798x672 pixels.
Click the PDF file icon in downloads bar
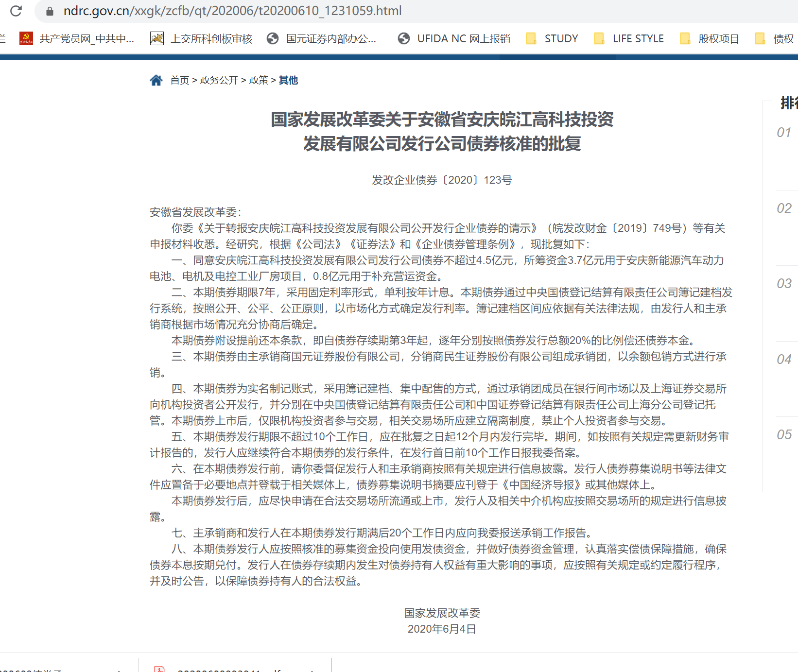click(x=159, y=669)
